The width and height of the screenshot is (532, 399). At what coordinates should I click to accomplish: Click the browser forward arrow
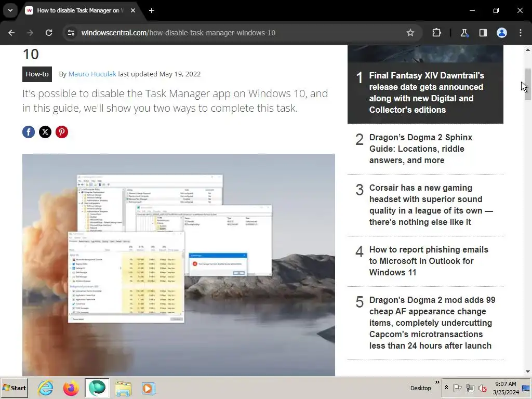click(30, 33)
